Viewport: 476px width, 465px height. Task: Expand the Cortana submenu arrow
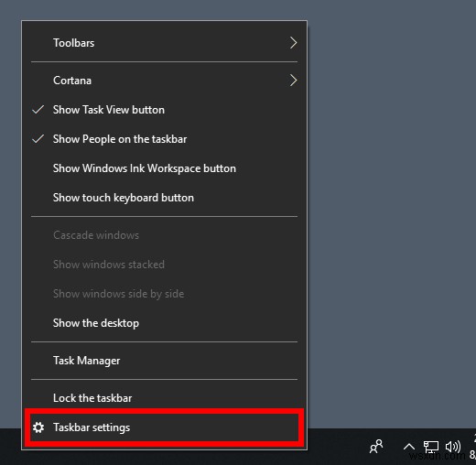click(x=293, y=81)
